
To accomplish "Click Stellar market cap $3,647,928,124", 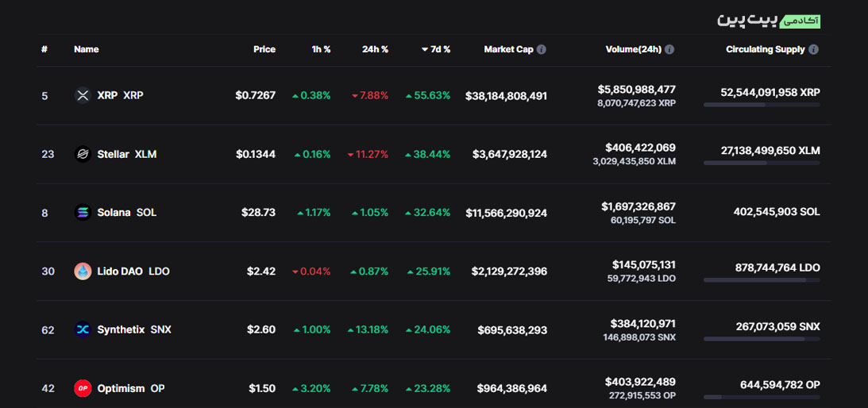I will 510,155.
